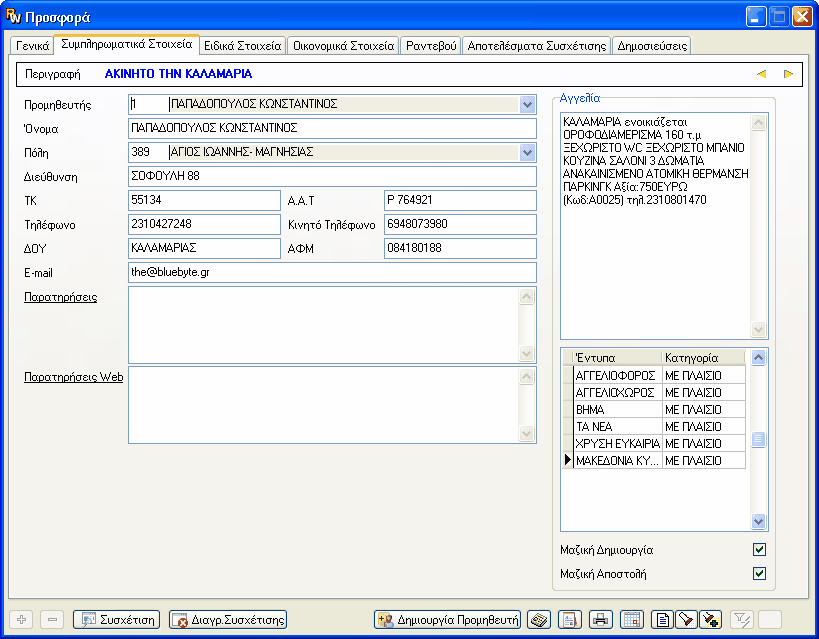Click the down scroll arrow in Έντυπα grid
The height and width of the screenshot is (639, 819).
tap(758, 521)
